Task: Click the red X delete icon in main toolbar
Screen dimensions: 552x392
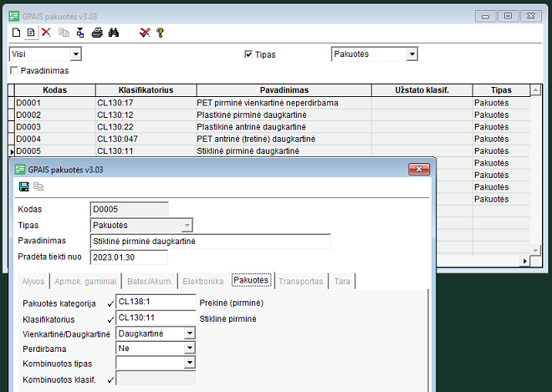Action: (x=46, y=33)
